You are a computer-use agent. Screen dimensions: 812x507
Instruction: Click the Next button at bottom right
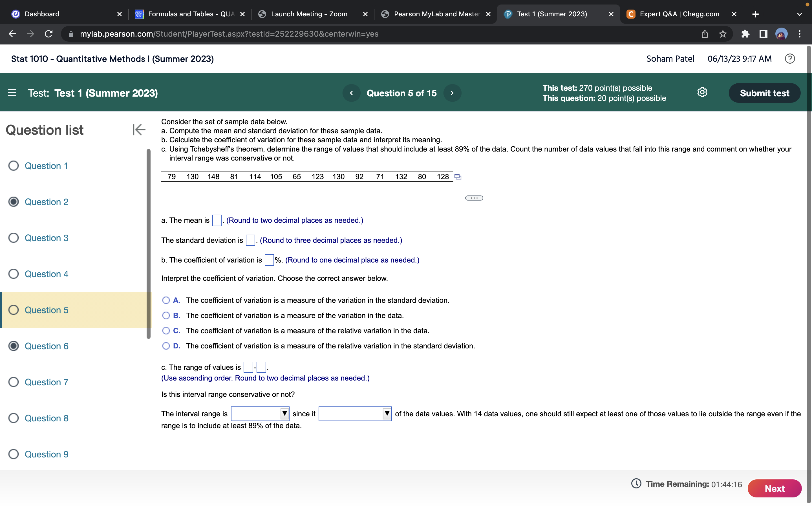pos(775,488)
